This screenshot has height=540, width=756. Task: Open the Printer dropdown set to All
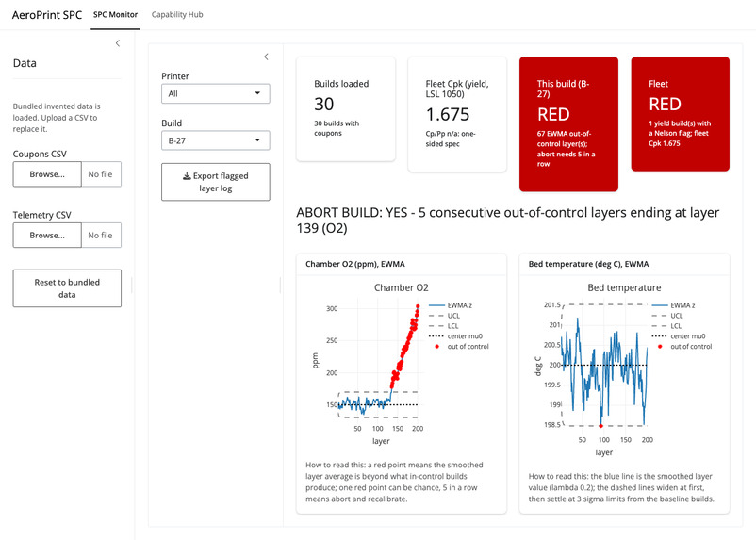click(216, 93)
